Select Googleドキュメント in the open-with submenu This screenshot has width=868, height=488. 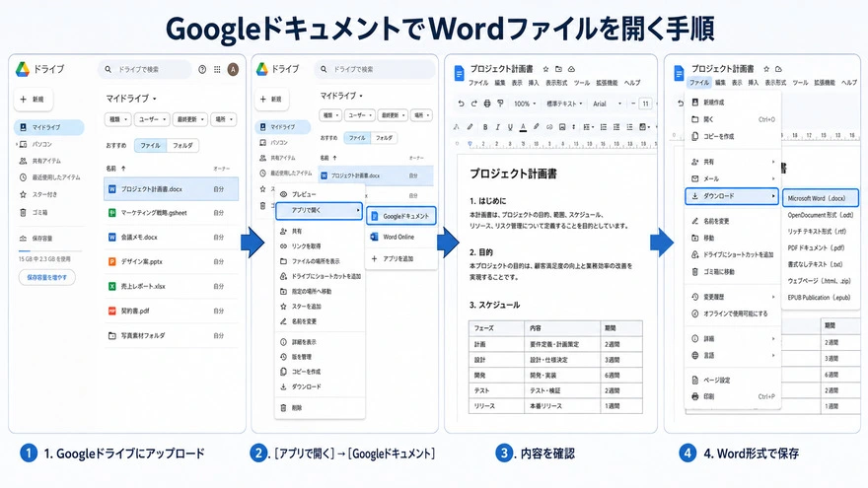401,216
